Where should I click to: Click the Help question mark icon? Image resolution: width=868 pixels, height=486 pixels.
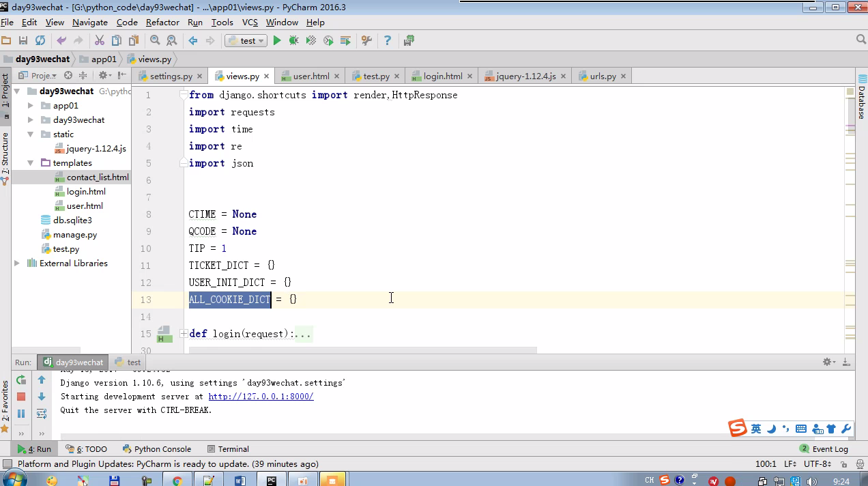tap(387, 41)
